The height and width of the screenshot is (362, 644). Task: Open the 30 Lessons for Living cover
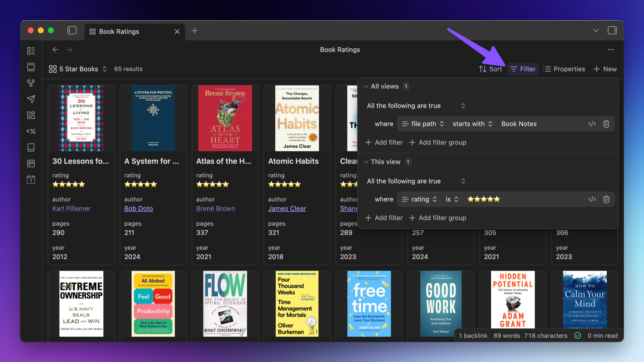pos(81,118)
